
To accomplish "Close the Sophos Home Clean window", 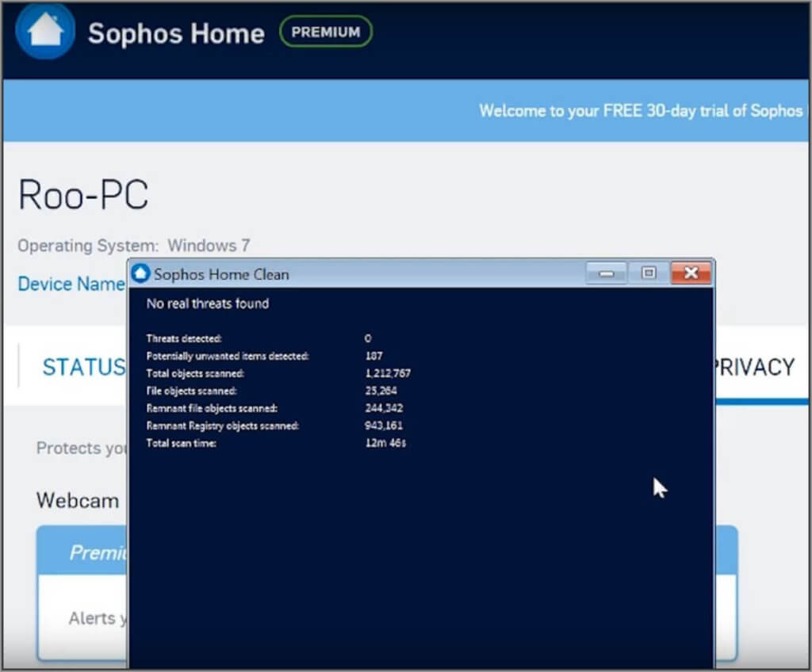I will [691, 273].
